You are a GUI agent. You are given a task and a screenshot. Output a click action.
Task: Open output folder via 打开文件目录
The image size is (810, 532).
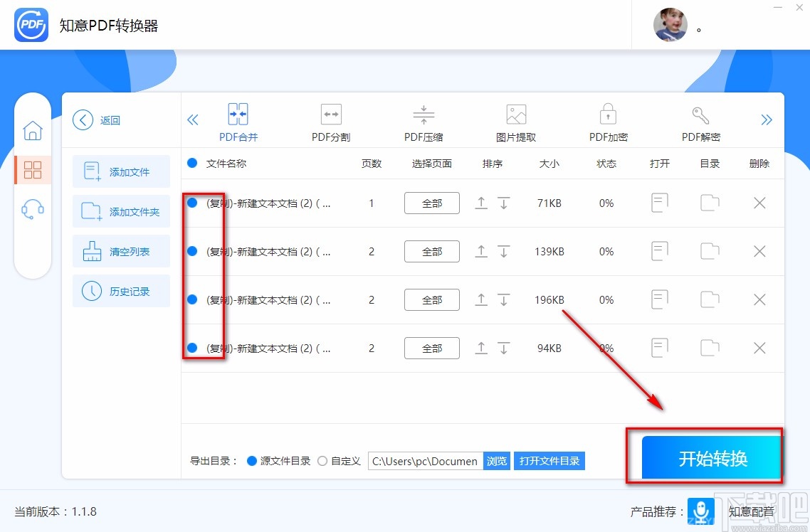(x=549, y=460)
